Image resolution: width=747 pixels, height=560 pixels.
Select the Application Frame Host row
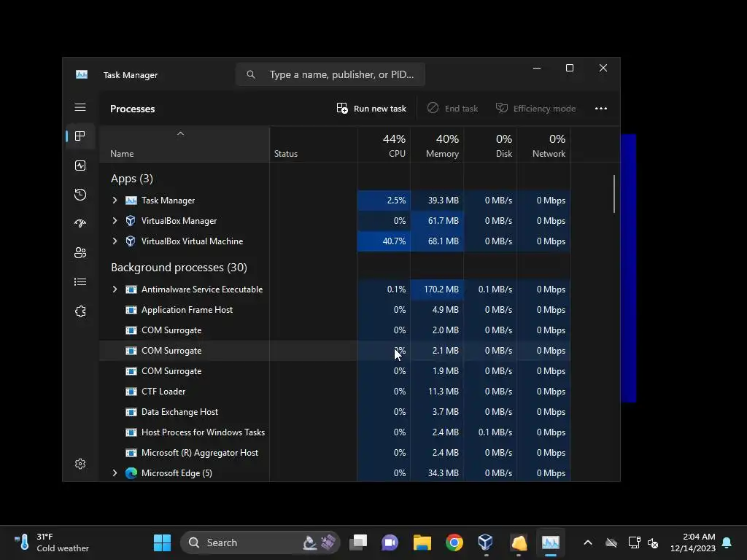tap(335, 310)
